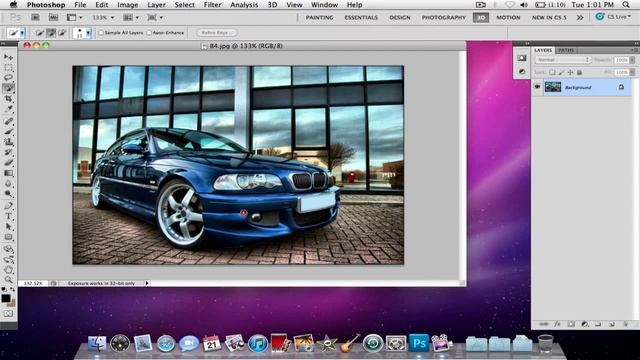Open the Arrange Documents dropdown
This screenshot has width=640, height=360.
[131, 18]
